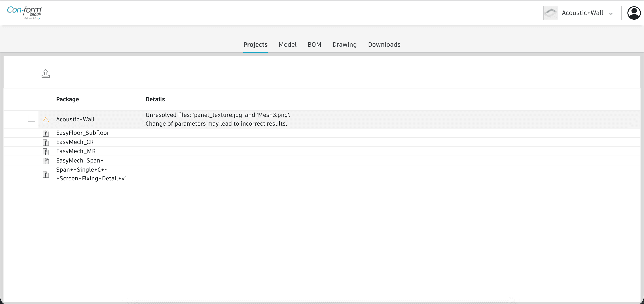Expand the Acoustic+Wall project dropdown chevron
The image size is (644, 304).
click(x=611, y=14)
